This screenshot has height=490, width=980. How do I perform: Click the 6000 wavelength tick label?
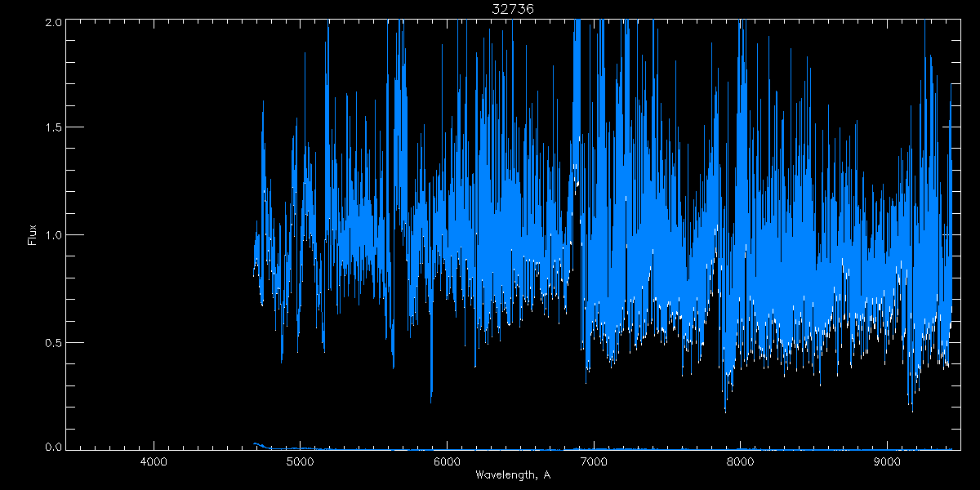(447, 463)
